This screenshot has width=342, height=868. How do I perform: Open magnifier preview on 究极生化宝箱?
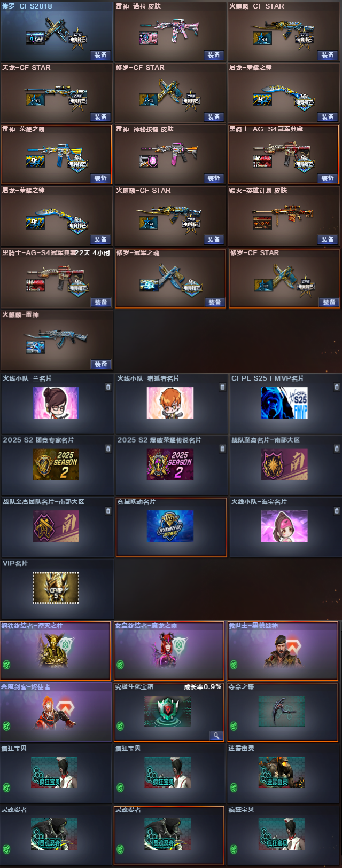pos(216,736)
